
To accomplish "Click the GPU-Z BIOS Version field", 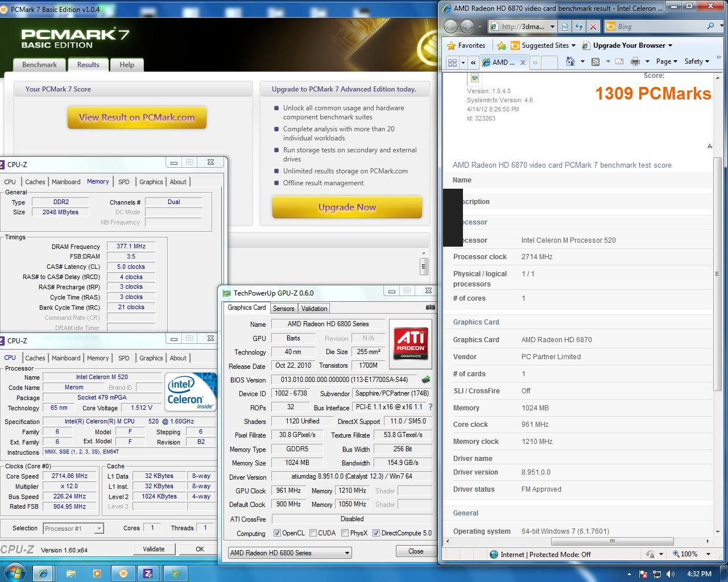I will tap(345, 380).
